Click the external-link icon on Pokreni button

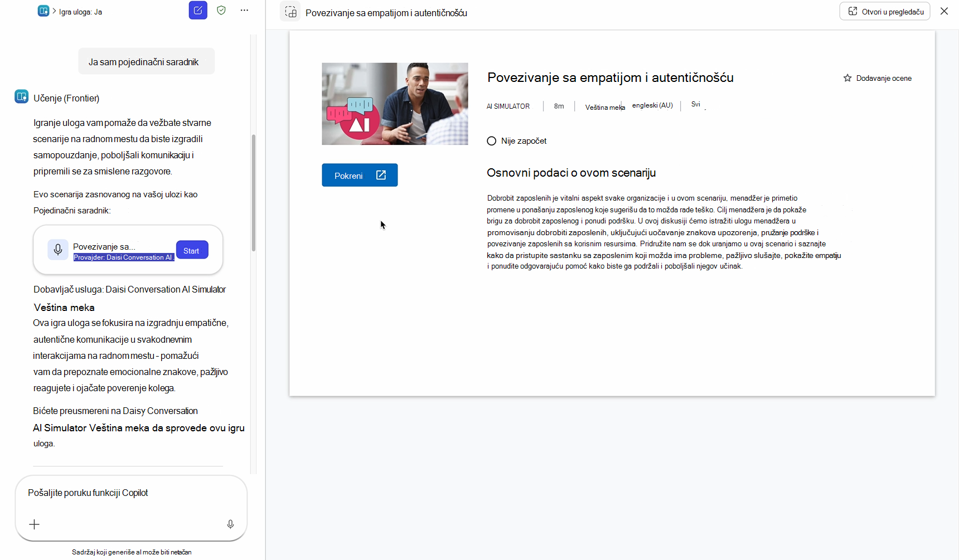[x=381, y=175]
